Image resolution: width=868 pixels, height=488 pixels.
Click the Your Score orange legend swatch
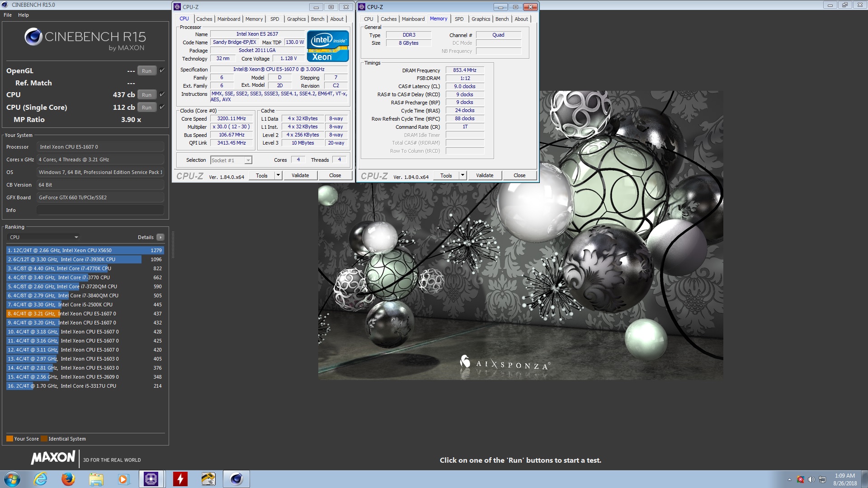pyautogui.click(x=9, y=439)
